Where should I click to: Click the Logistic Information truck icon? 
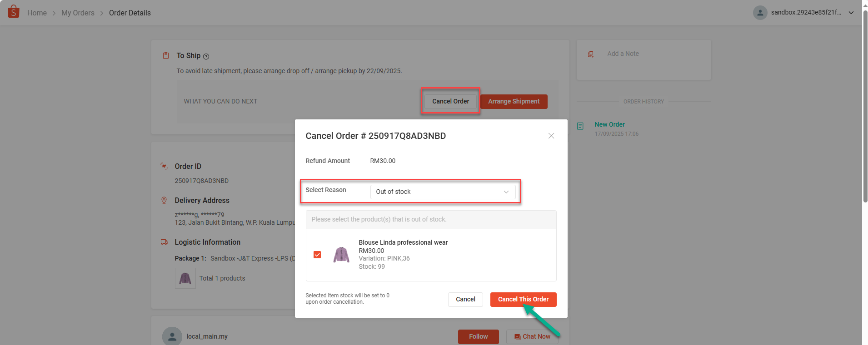coord(164,242)
